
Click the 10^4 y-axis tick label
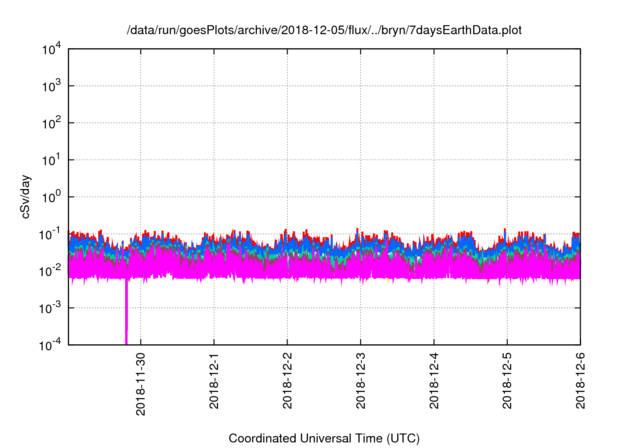point(51,49)
